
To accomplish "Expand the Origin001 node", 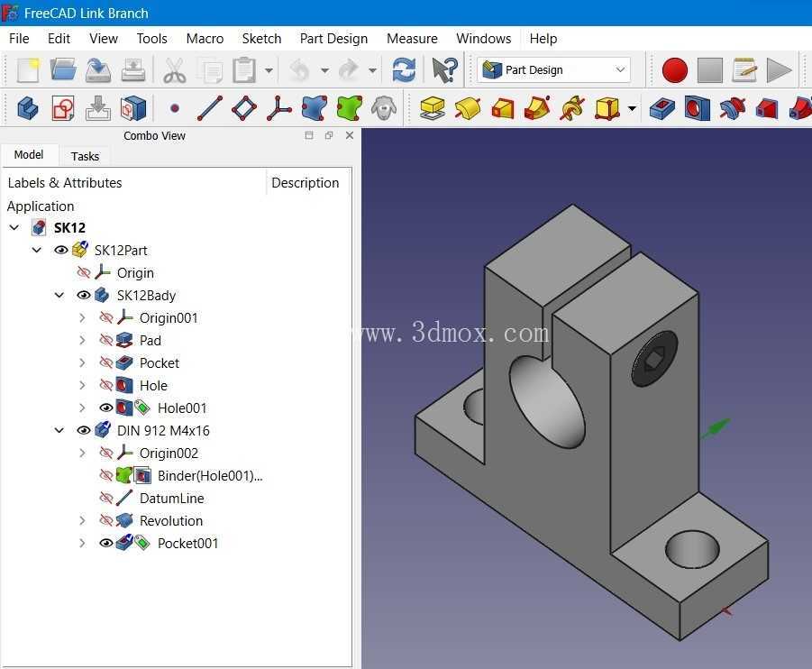I will coord(82,317).
